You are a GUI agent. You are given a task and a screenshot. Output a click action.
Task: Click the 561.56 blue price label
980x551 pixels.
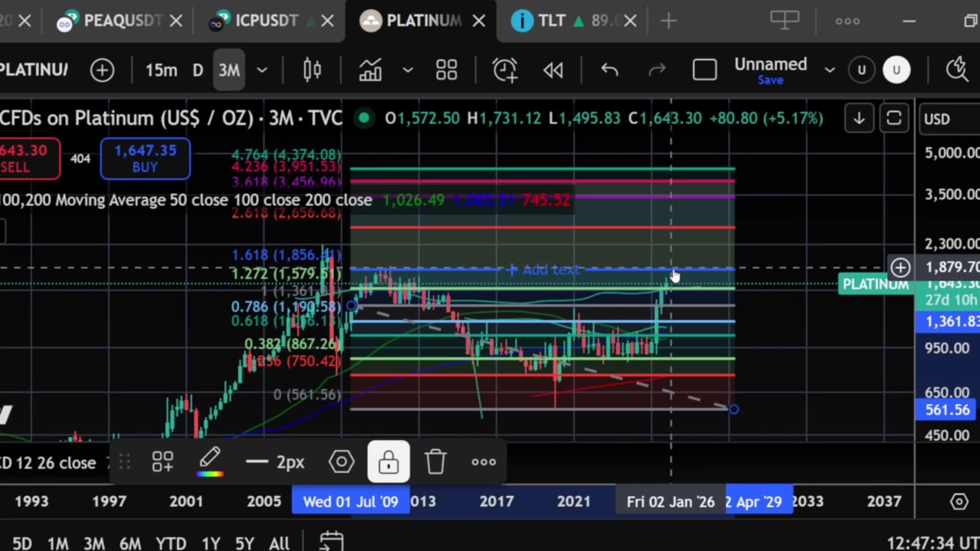948,409
